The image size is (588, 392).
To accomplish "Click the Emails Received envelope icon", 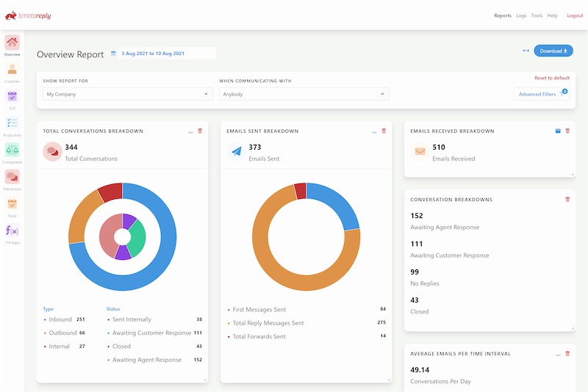I will (x=420, y=152).
